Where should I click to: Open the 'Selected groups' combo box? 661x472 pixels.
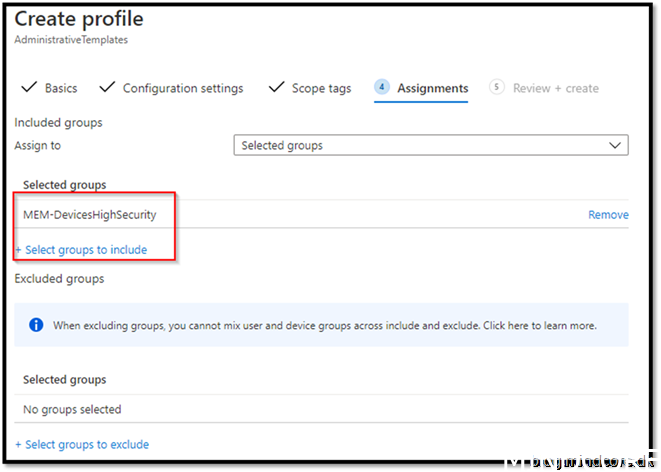pyautogui.click(x=430, y=145)
